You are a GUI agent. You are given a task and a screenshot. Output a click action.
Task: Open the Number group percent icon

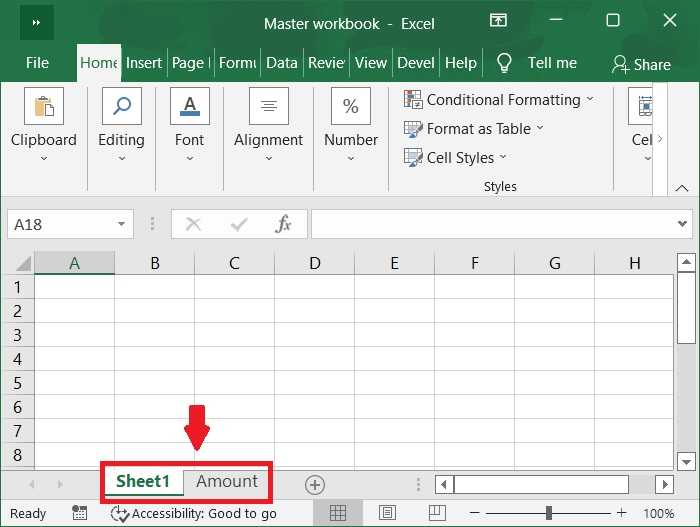pyautogui.click(x=351, y=106)
